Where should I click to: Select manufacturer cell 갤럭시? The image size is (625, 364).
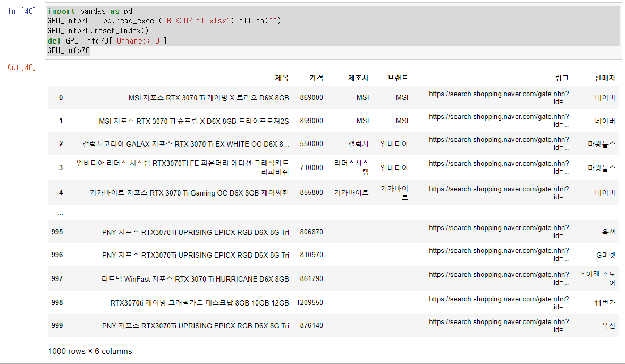point(358,144)
